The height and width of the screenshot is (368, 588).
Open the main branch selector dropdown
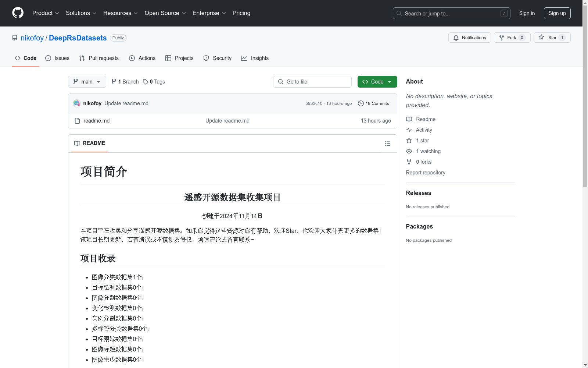(x=87, y=82)
